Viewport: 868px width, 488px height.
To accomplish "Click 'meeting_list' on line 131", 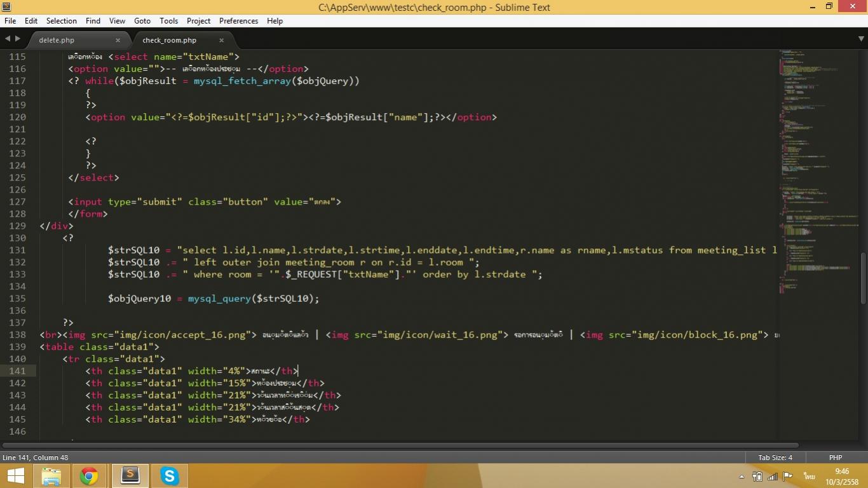I will click(x=732, y=250).
